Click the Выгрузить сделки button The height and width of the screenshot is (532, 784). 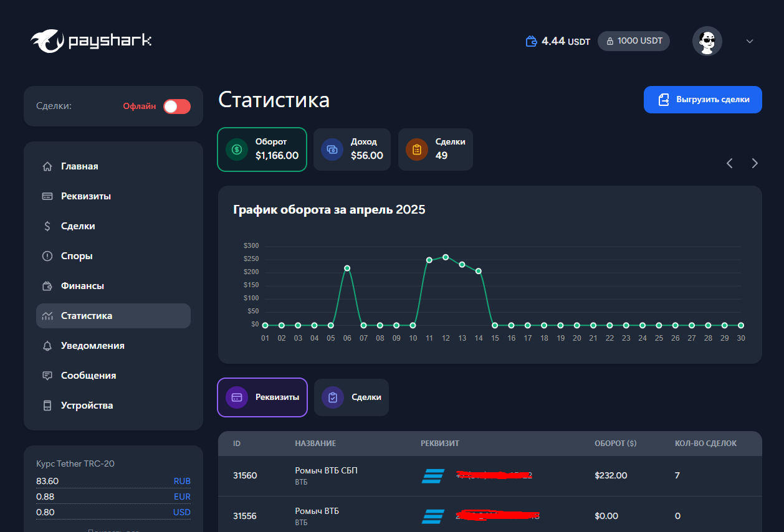[x=702, y=100]
